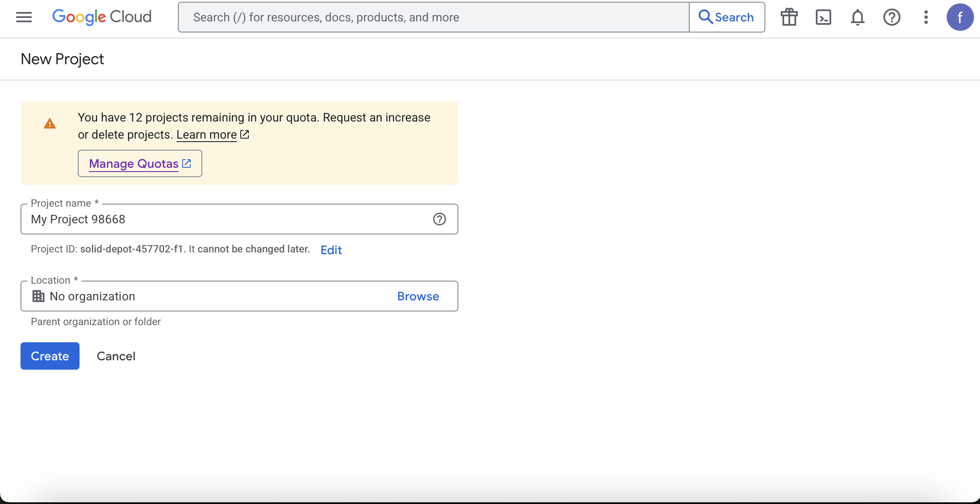Click the organization building icon
The image size is (980, 504).
coord(38,296)
